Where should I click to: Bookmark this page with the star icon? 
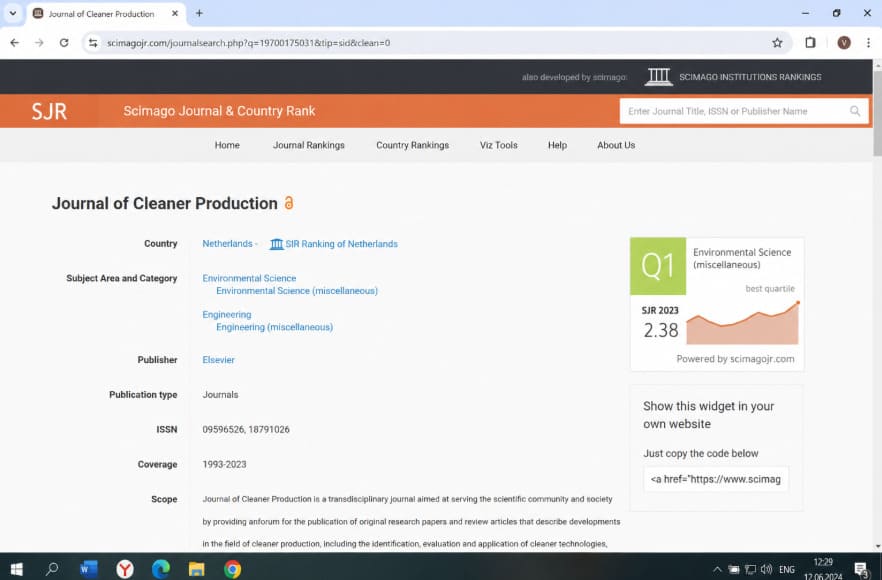(777, 43)
